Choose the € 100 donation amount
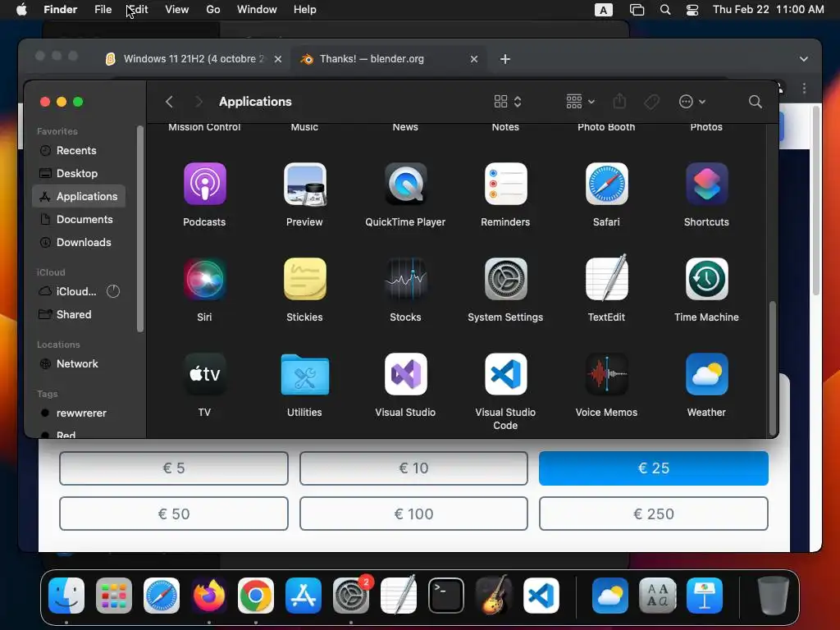This screenshot has height=630, width=840. (x=413, y=514)
